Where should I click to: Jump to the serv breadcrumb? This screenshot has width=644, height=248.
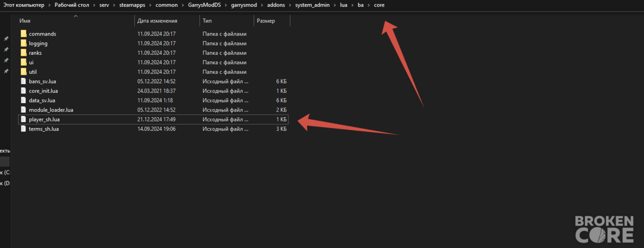[104, 5]
